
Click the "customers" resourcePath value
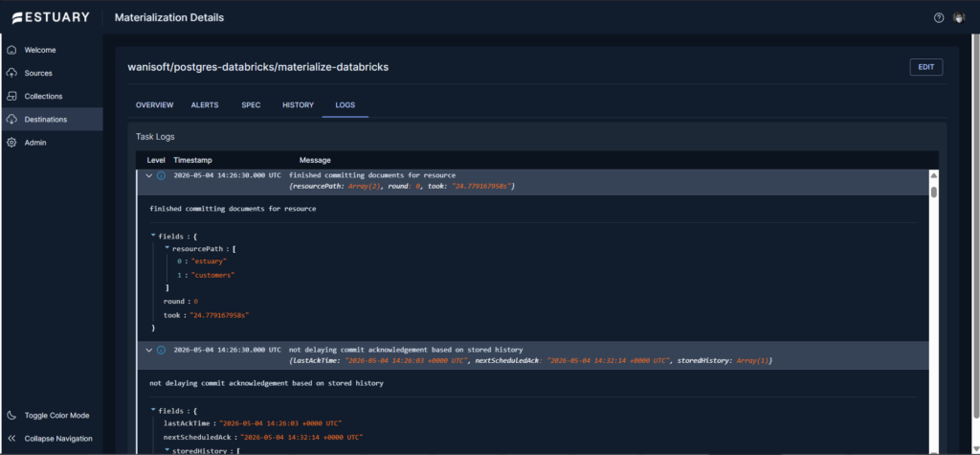(x=212, y=275)
